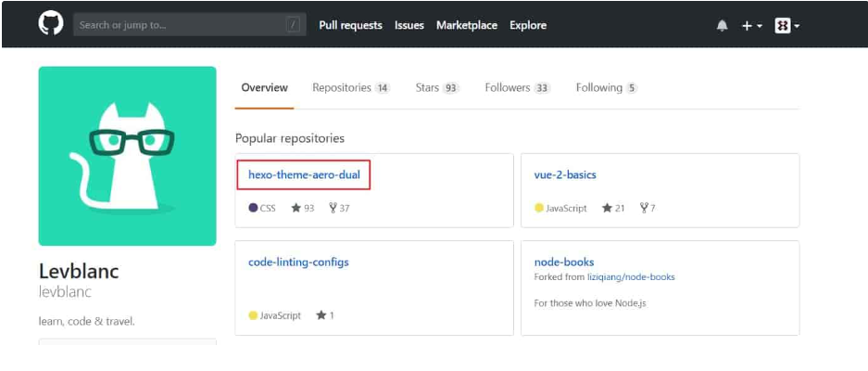The image size is (868, 371).
Task: Click the star count 1 of code-linting-configs
Action: pos(325,315)
